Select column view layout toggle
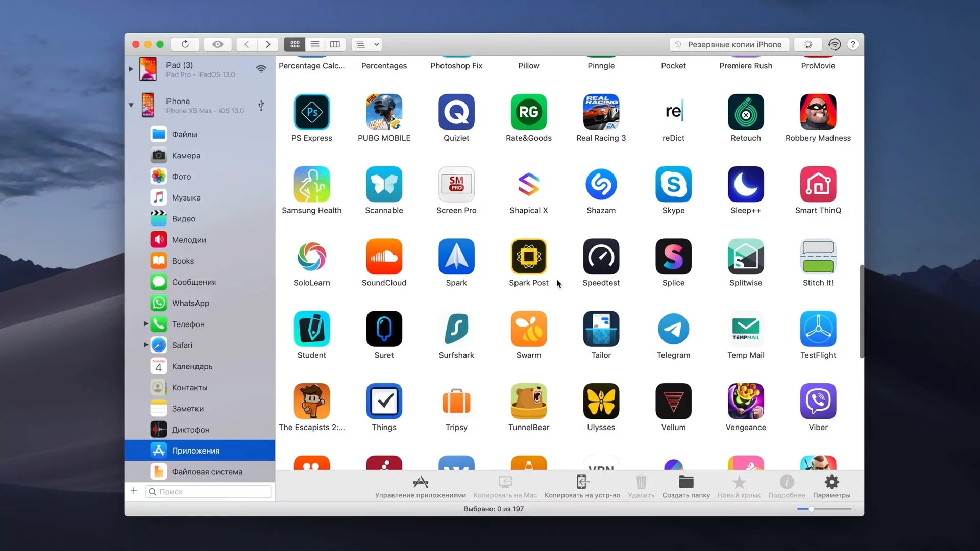The image size is (980, 551). [x=335, y=44]
